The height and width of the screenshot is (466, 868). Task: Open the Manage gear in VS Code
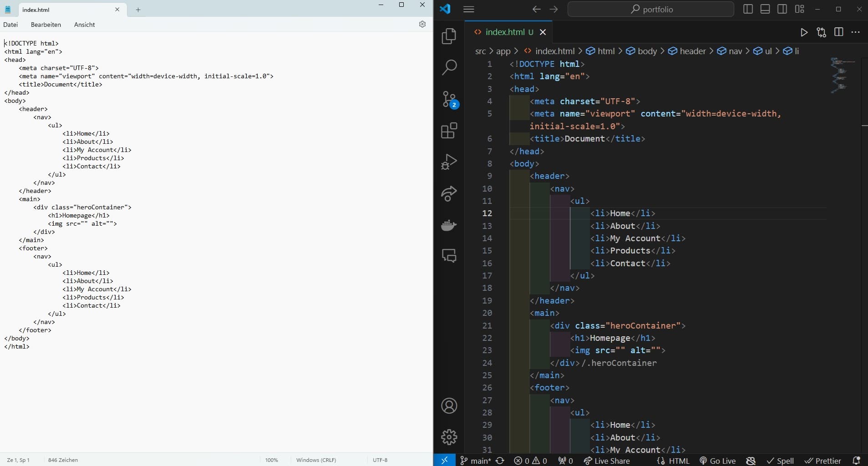click(449, 437)
